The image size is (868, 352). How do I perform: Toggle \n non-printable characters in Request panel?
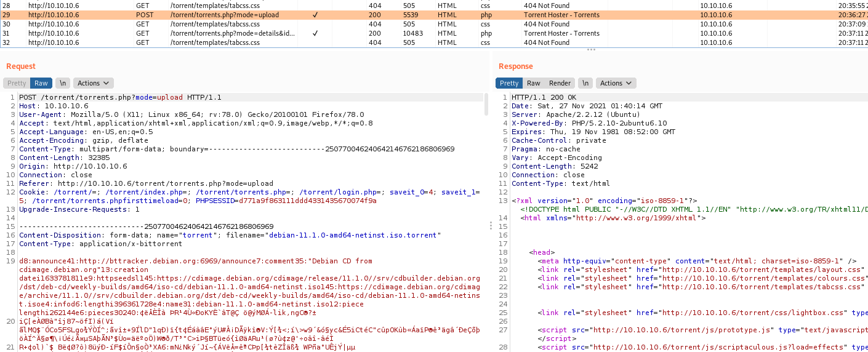click(x=62, y=83)
